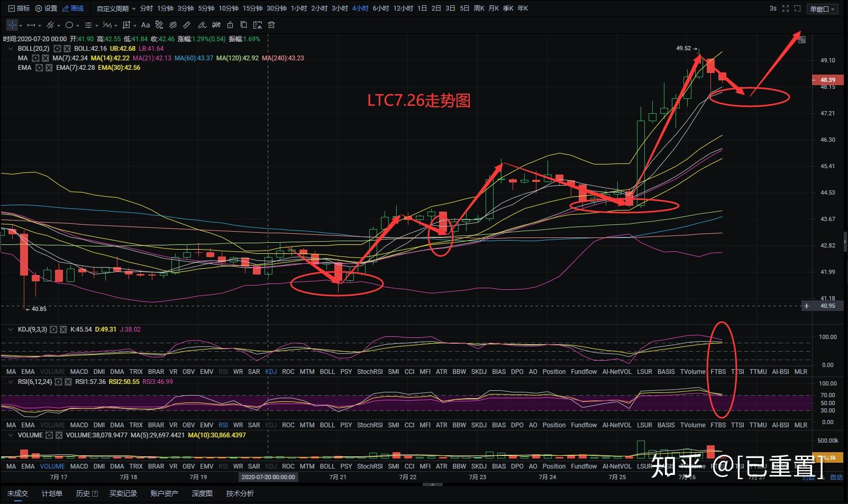Open the 深度图 depth chart tab
This screenshot has width=848, height=504.
tap(202, 493)
